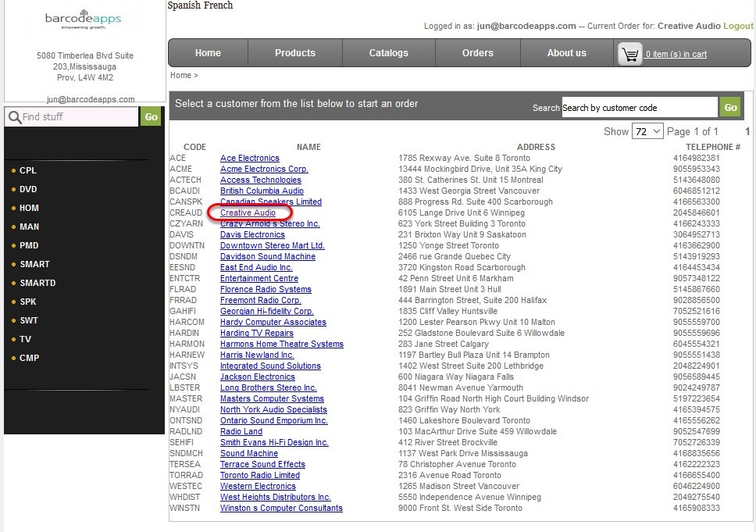Focus the Find stuff search field
Screen dimensions: 756x532
tap(72, 116)
